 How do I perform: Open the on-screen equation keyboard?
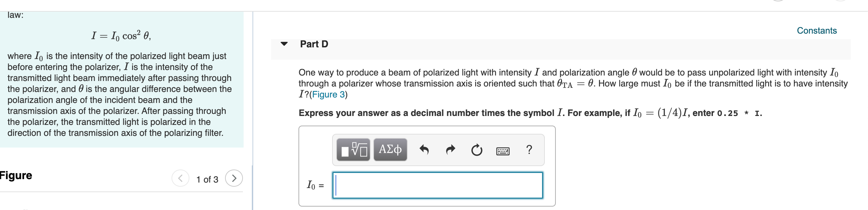pos(503,150)
